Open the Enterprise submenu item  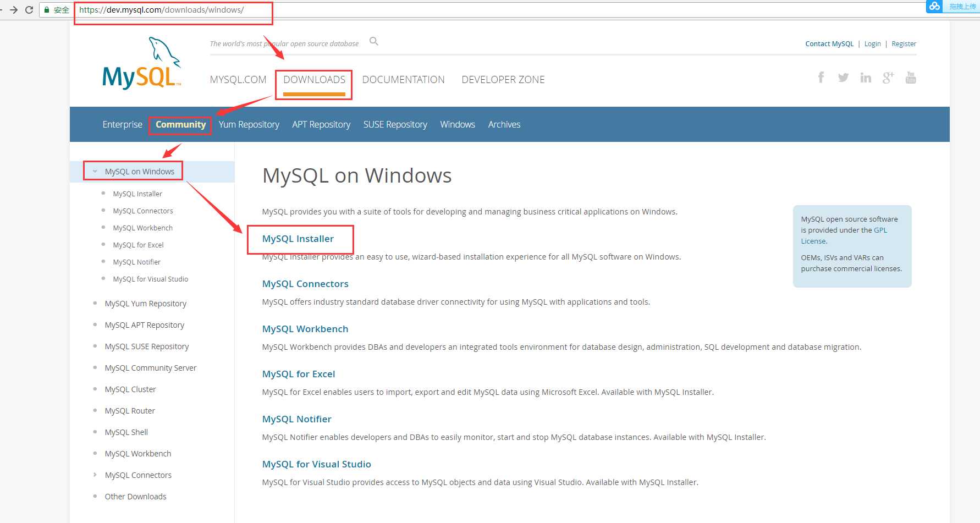pos(122,125)
